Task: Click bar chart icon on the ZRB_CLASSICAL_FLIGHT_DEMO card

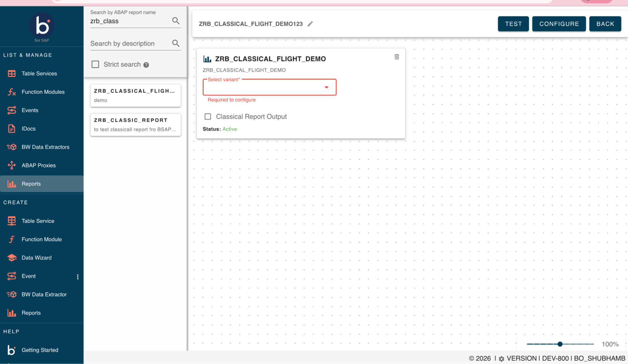Action: 207,59
